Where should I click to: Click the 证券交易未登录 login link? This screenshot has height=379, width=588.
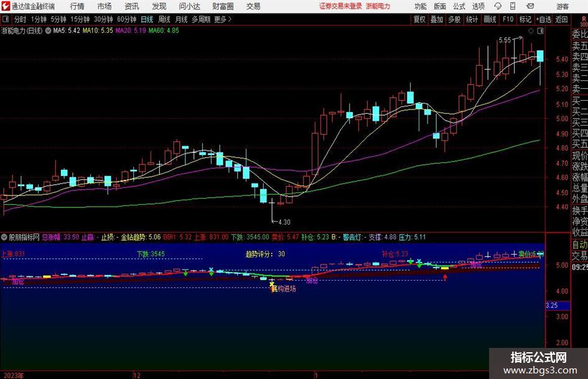tap(340, 6)
